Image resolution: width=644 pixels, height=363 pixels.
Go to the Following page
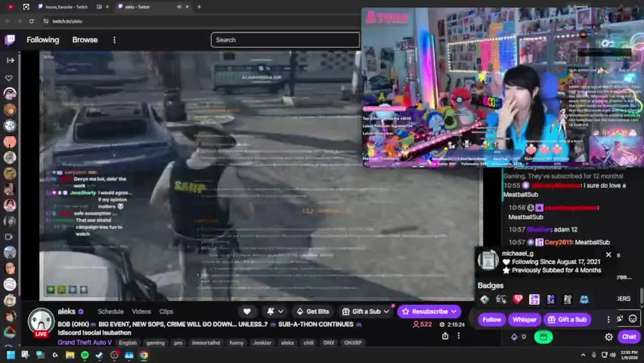(43, 40)
